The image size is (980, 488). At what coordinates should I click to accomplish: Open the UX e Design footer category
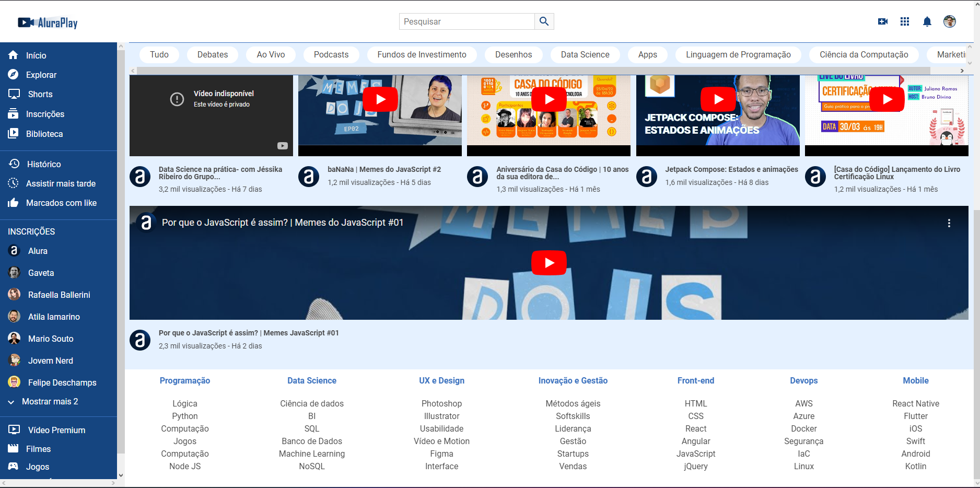coord(441,380)
